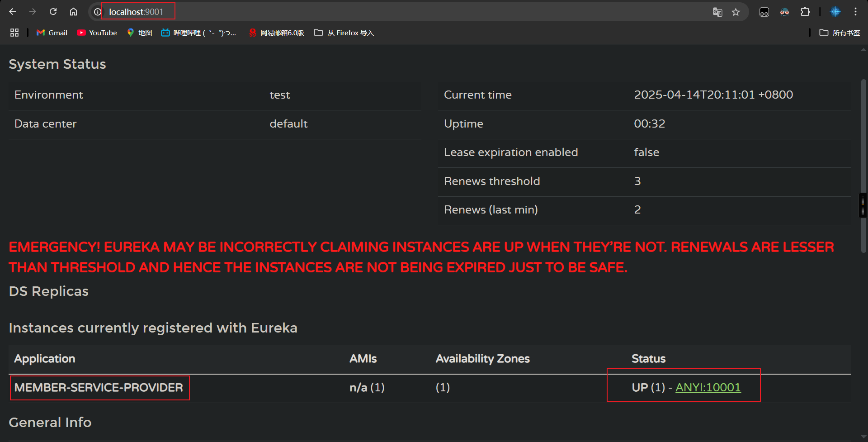Focus the localhost:9001 address bar

362,12
